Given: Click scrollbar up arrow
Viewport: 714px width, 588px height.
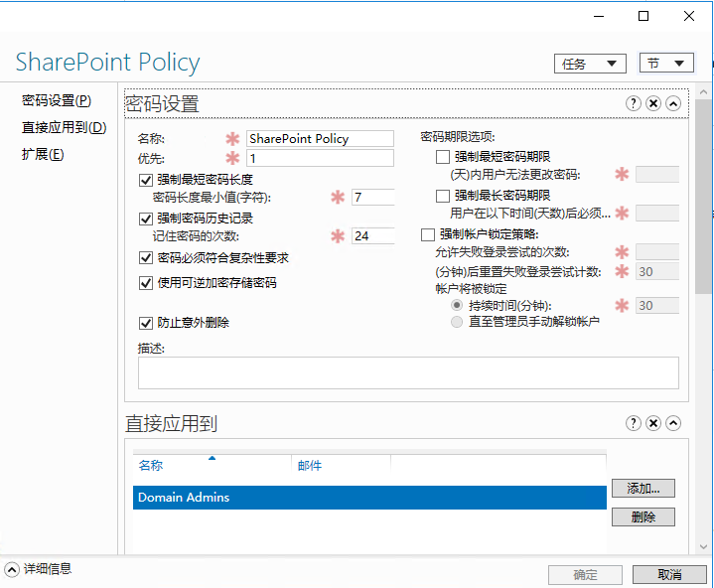Looking at the screenshot, I should (x=703, y=92).
